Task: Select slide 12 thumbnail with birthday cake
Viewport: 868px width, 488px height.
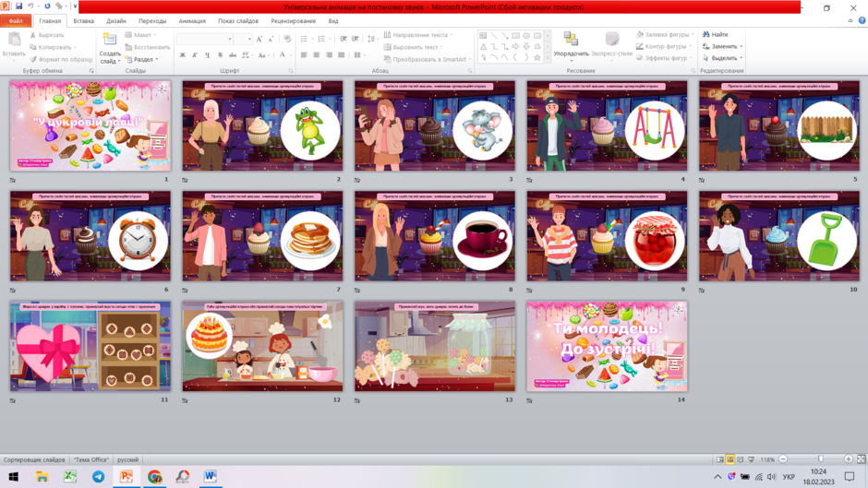Action: (x=262, y=346)
